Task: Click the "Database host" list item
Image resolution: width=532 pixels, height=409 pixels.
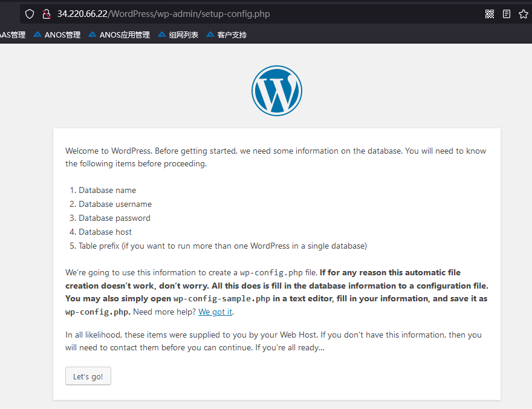Action: point(105,232)
